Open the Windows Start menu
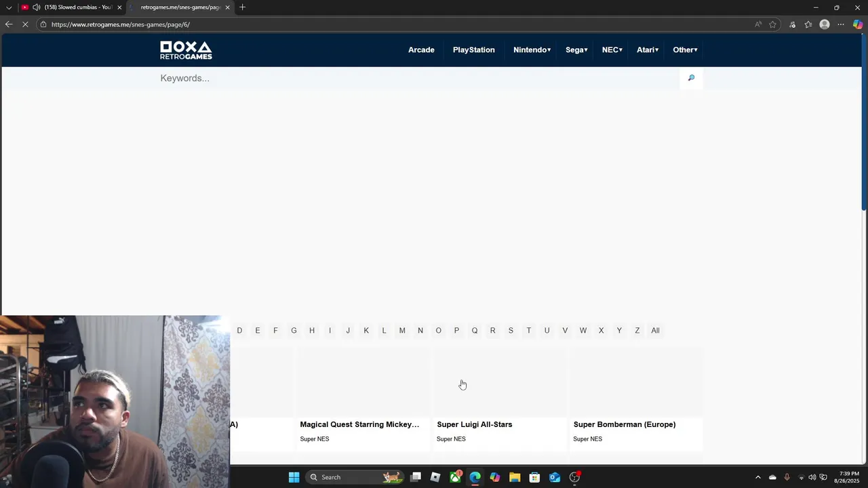The image size is (868, 488). [x=294, y=477]
